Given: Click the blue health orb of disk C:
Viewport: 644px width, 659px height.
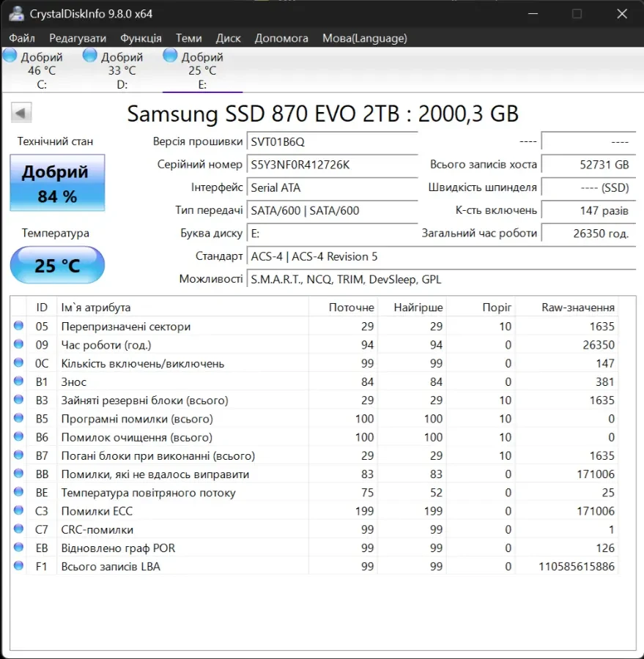Looking at the screenshot, I should click(10, 55).
